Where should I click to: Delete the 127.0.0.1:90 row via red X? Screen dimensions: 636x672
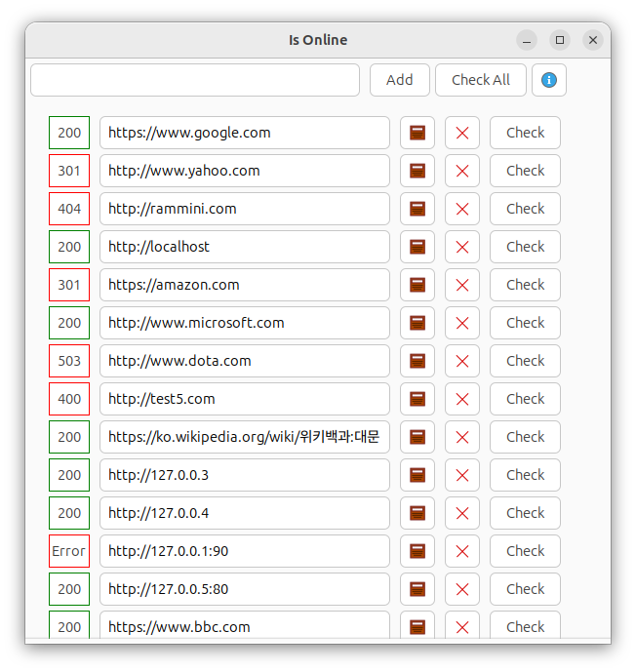click(462, 551)
